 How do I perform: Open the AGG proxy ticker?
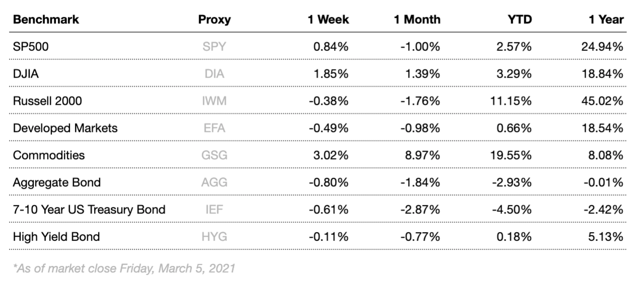tap(214, 182)
